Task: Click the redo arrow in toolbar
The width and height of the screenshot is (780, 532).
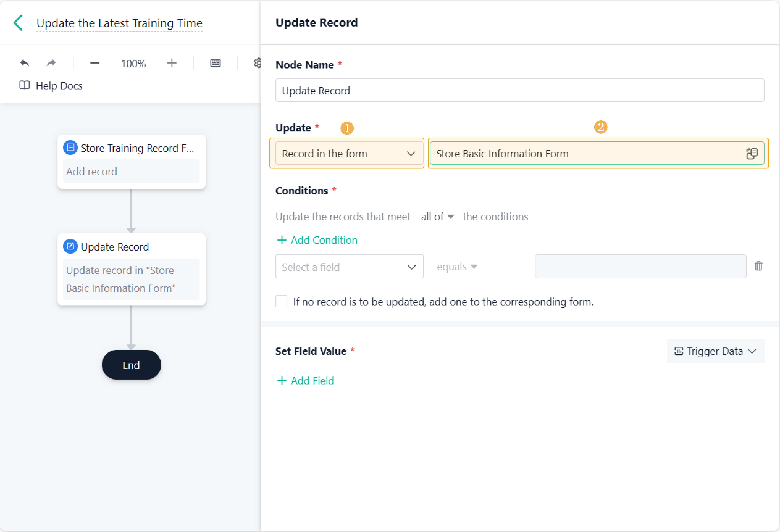Action: coord(51,63)
